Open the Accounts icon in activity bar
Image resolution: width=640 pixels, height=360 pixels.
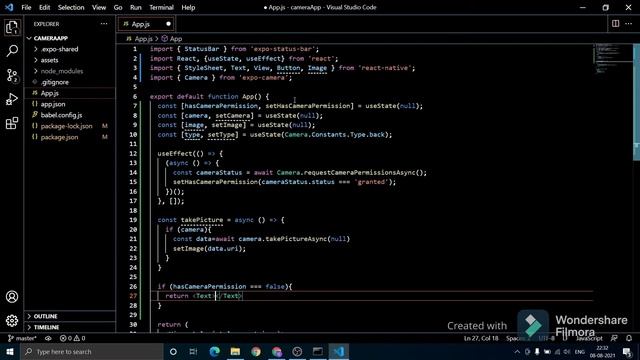point(12,297)
